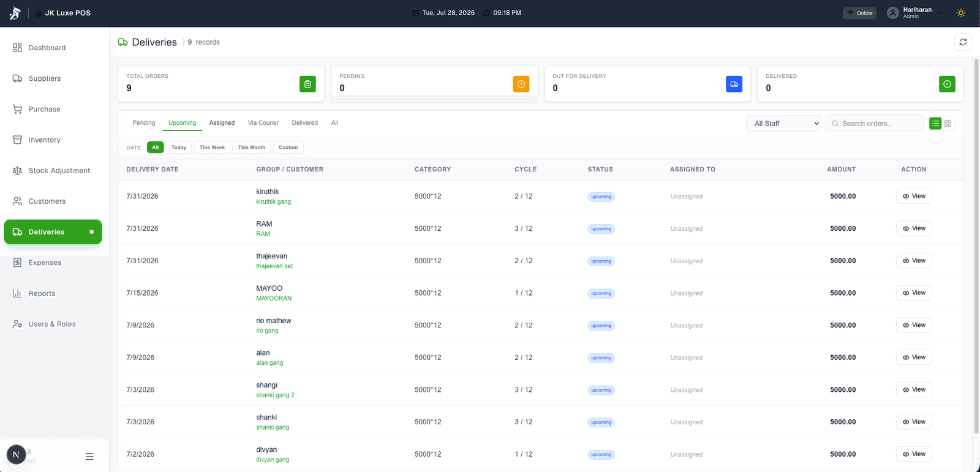View the thajeevan delivery order
Screen dimensions: 980x472
click(x=914, y=261)
